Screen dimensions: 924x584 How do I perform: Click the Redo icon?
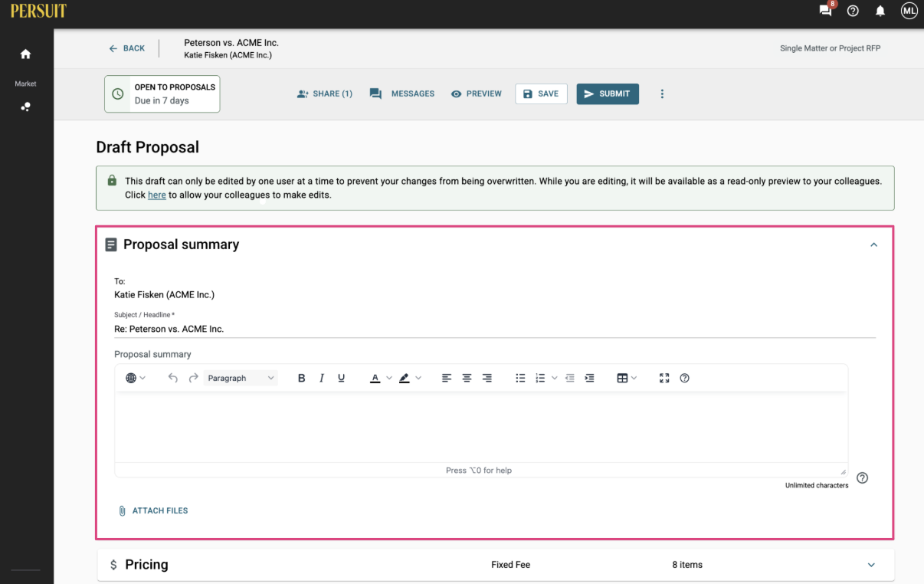[193, 378]
